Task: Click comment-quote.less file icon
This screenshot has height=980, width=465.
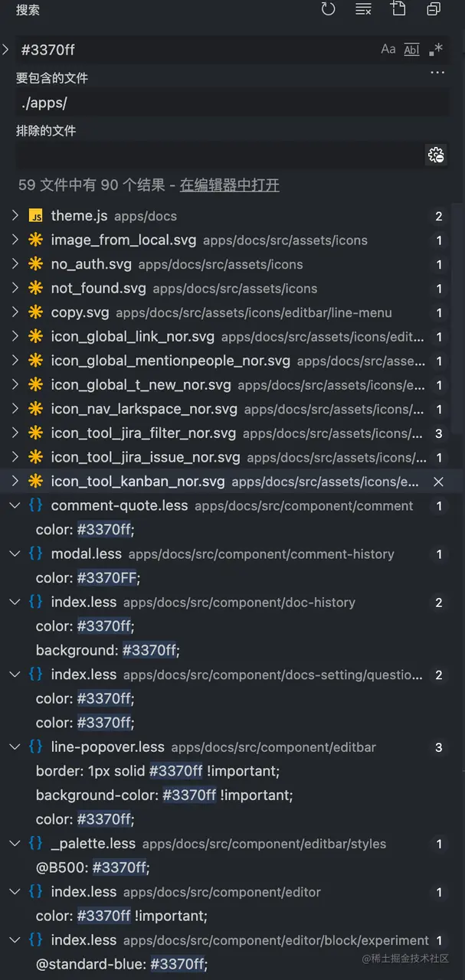Action: click(35, 506)
